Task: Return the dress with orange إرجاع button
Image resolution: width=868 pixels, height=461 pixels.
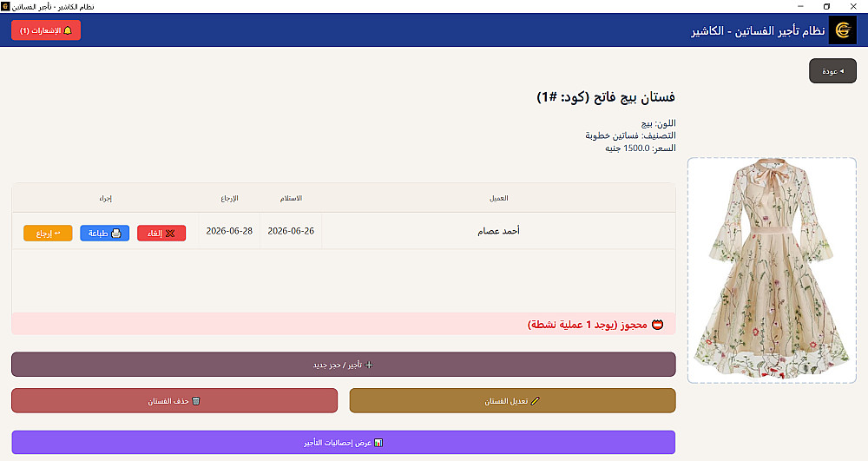Action: pyautogui.click(x=48, y=233)
